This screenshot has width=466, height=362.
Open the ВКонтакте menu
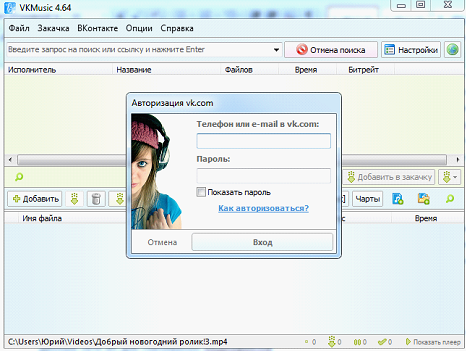coord(97,28)
